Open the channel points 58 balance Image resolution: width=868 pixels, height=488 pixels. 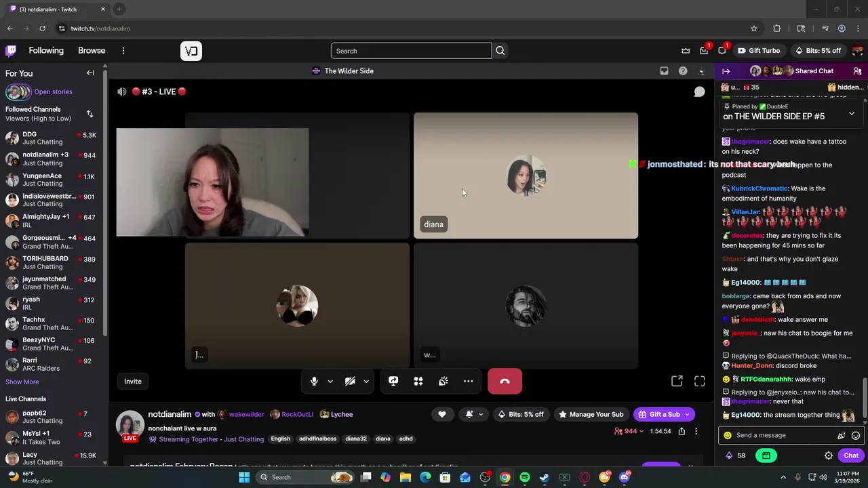736,455
